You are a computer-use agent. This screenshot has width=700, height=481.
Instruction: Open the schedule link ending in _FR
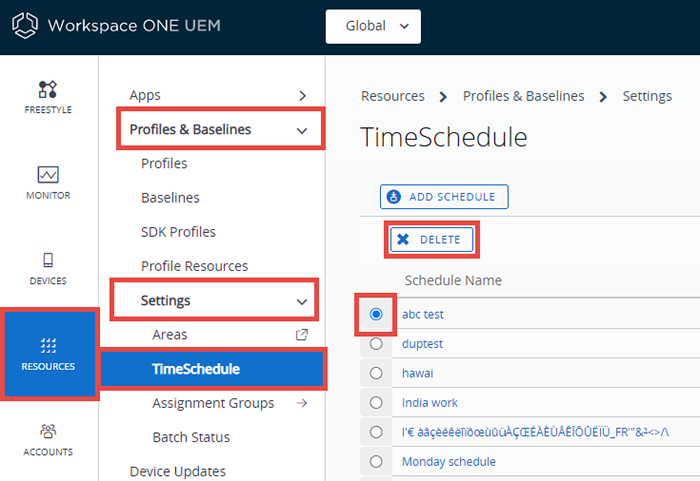coord(535,432)
